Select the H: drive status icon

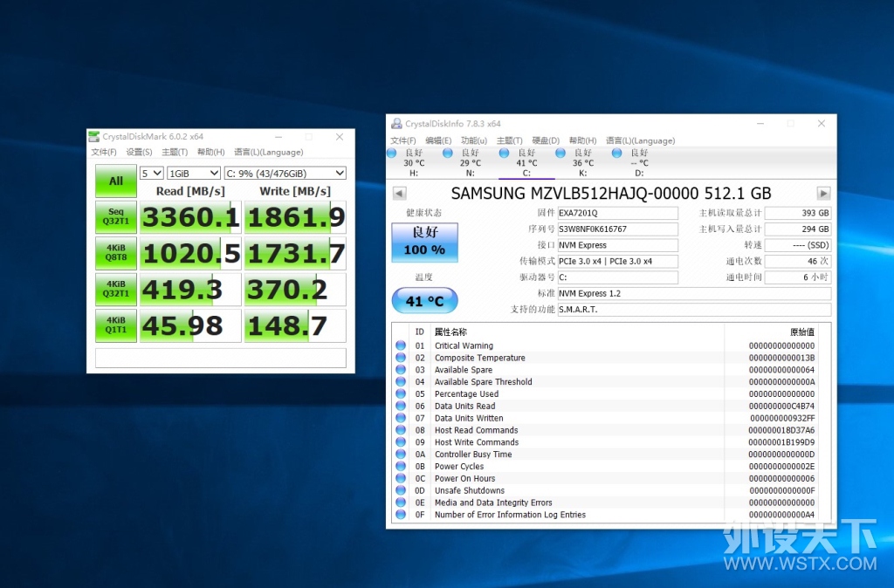click(x=392, y=153)
